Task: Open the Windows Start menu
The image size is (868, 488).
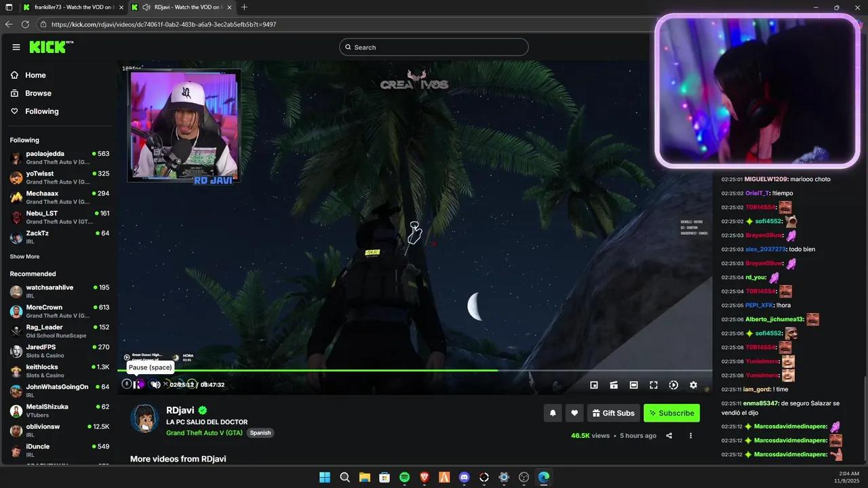Action: pyautogui.click(x=325, y=477)
